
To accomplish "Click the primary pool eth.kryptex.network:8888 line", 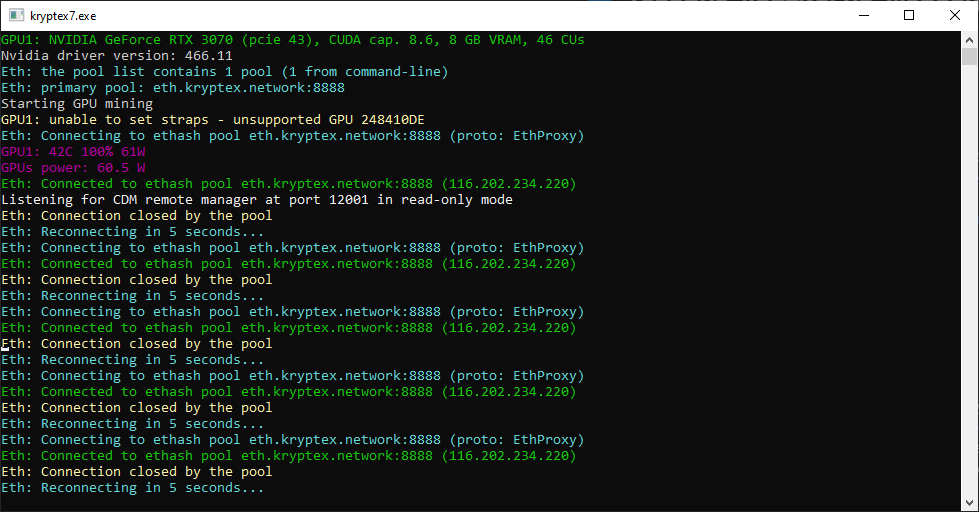I will point(172,88).
